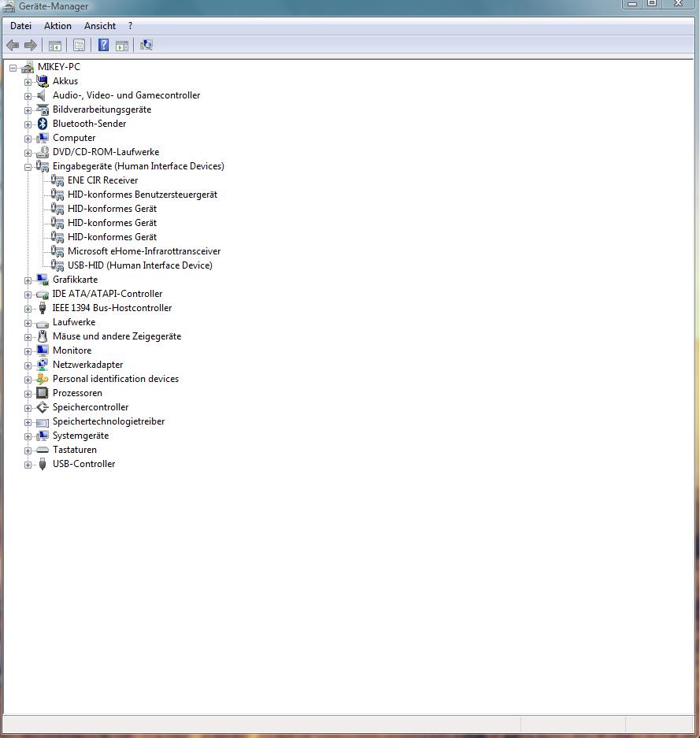Click the mouse icon for Mäuse
This screenshot has height=738, width=700.
43,336
